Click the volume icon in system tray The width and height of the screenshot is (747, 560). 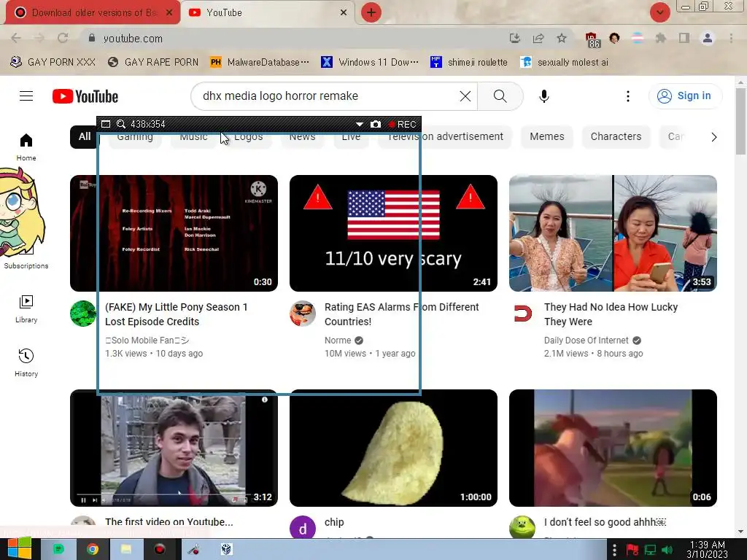point(667,550)
